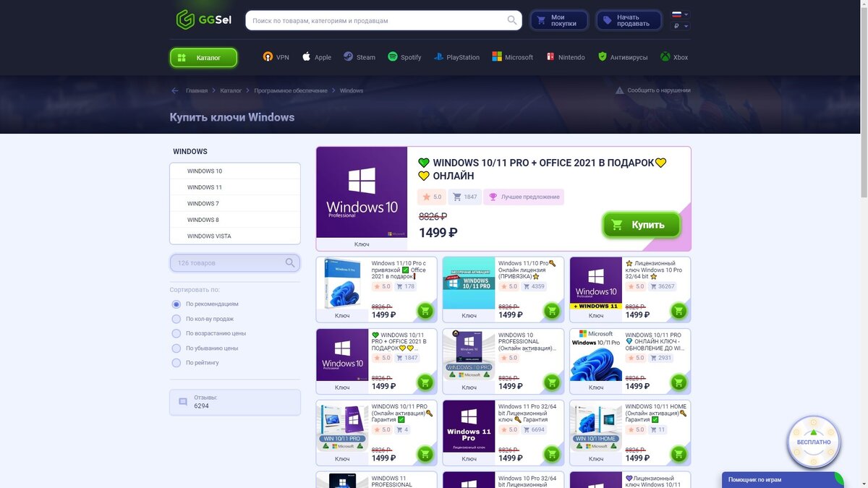Viewport: 868px width, 488px height.
Task: Select WINDOWS VISTA in sidebar
Action: (235, 236)
